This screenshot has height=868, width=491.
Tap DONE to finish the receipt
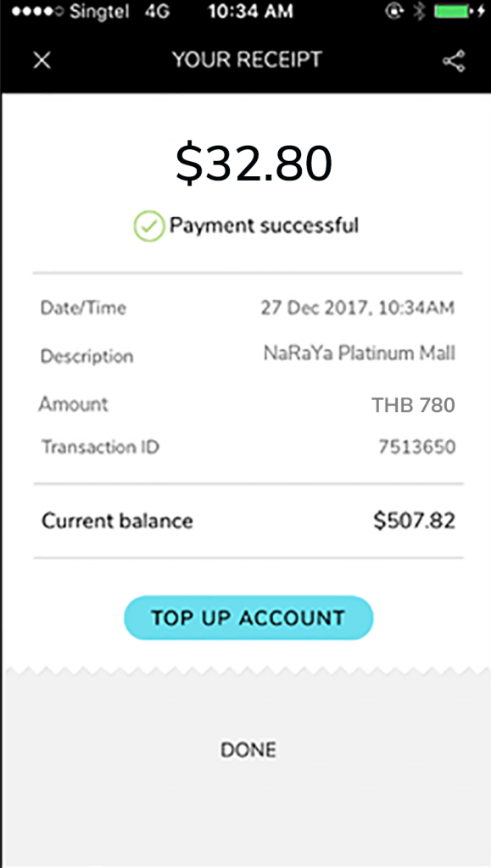[x=247, y=749]
